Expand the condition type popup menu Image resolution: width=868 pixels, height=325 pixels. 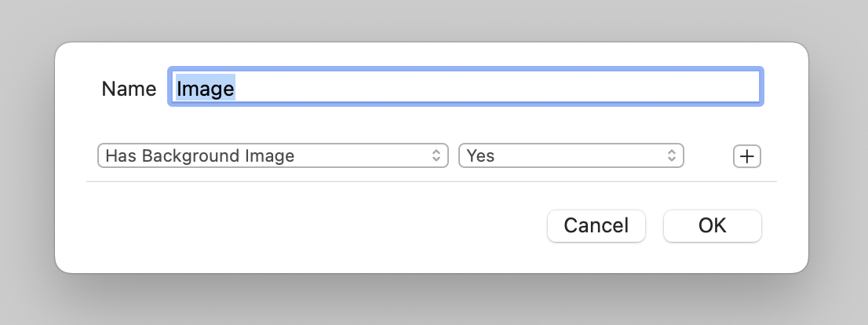coord(272,155)
